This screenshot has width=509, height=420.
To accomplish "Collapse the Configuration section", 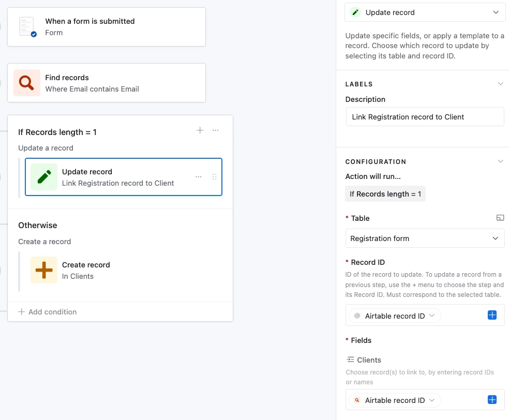I will (500, 161).
